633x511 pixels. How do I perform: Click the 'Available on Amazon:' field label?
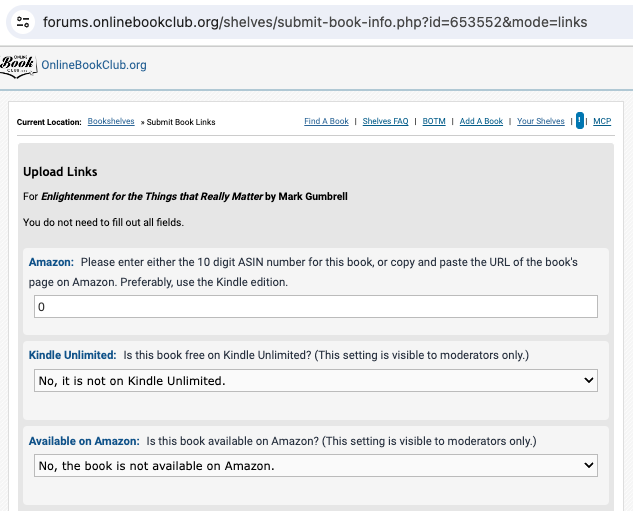pos(84,441)
